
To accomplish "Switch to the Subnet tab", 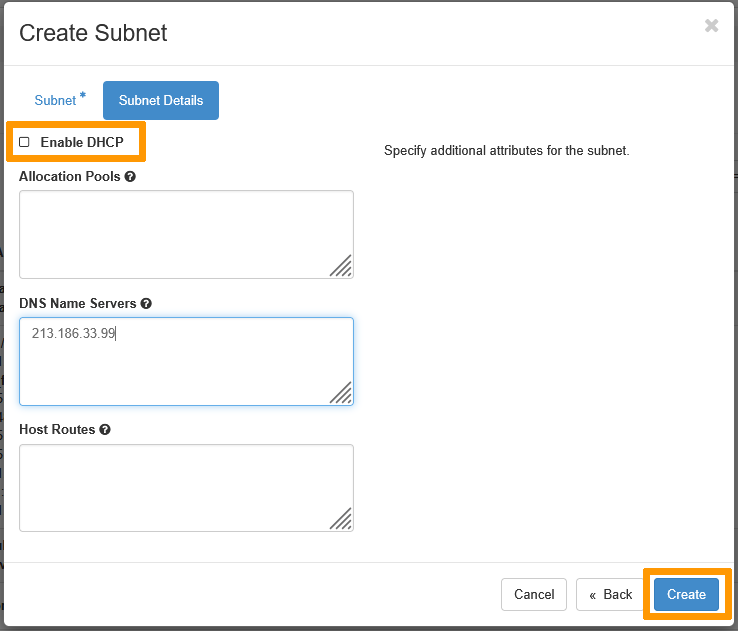I will tap(55, 100).
